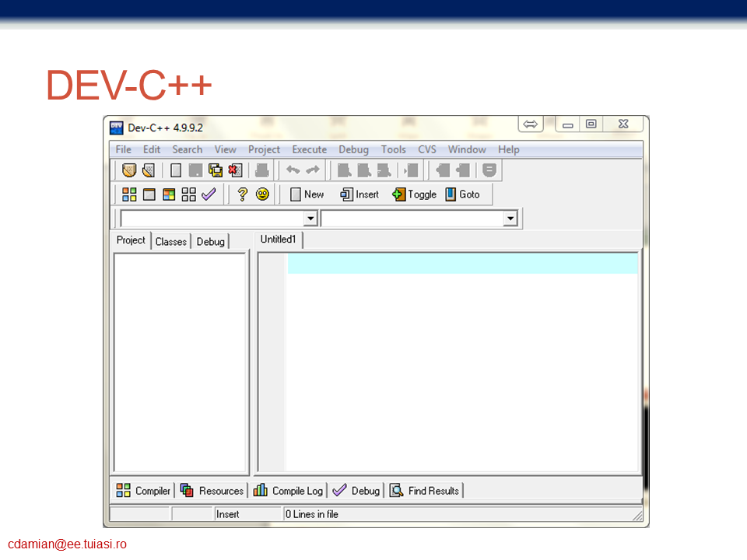Switch to the Classes tab
The height and width of the screenshot is (560, 747).
point(170,241)
